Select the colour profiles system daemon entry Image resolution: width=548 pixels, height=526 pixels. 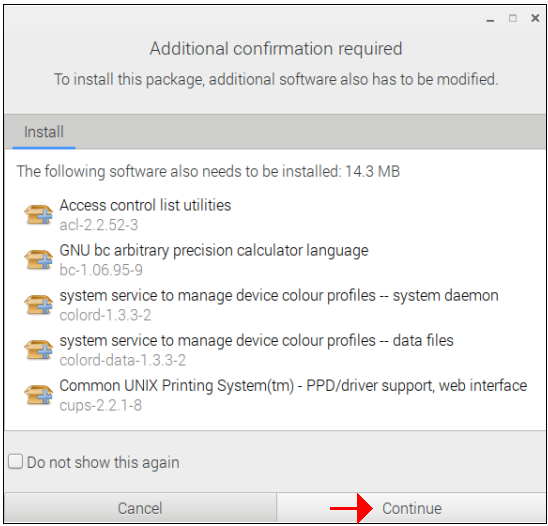pos(275,305)
